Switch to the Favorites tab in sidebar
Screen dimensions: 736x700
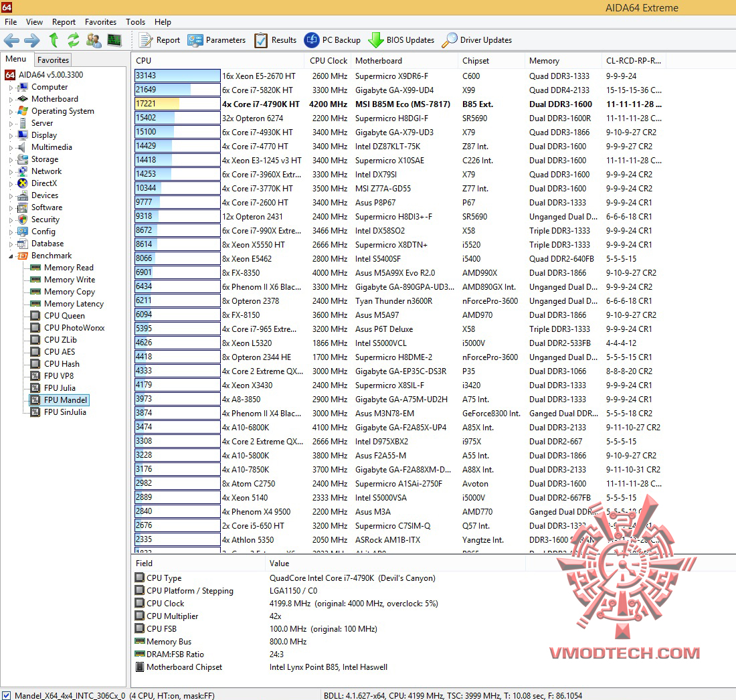click(53, 60)
